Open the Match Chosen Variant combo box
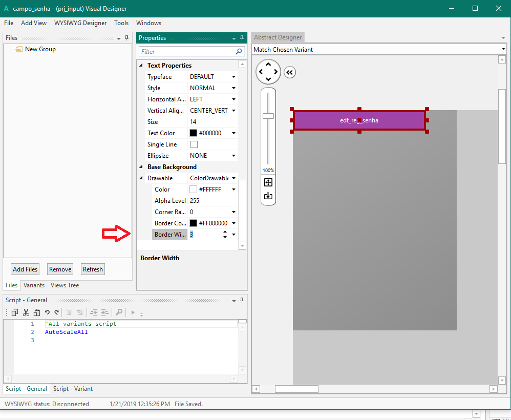Viewport: 511px width, 420px height. pyautogui.click(x=379, y=50)
